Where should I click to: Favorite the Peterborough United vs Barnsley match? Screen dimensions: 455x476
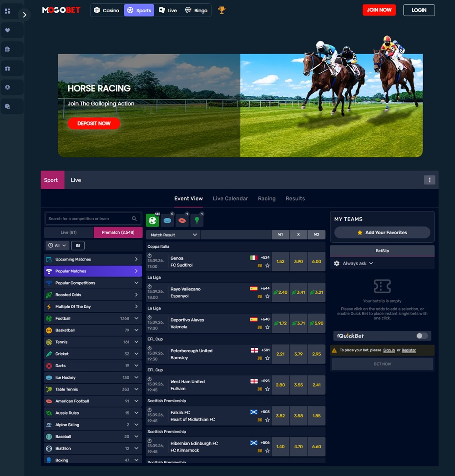[267, 358]
